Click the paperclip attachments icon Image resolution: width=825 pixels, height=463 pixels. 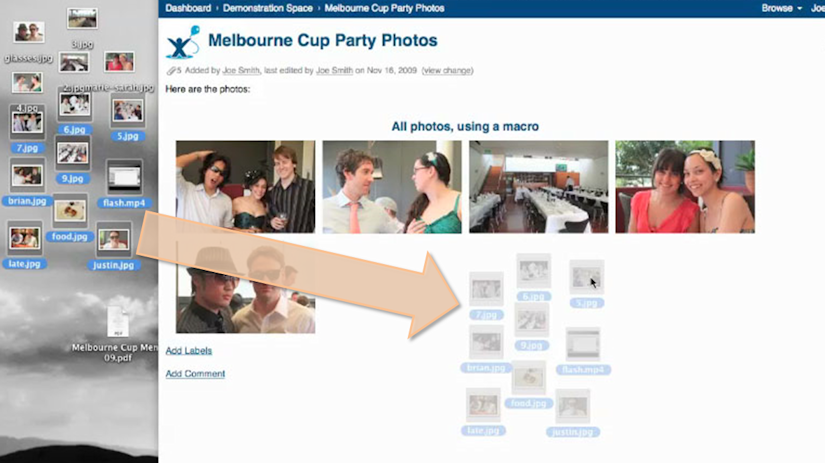[171, 71]
